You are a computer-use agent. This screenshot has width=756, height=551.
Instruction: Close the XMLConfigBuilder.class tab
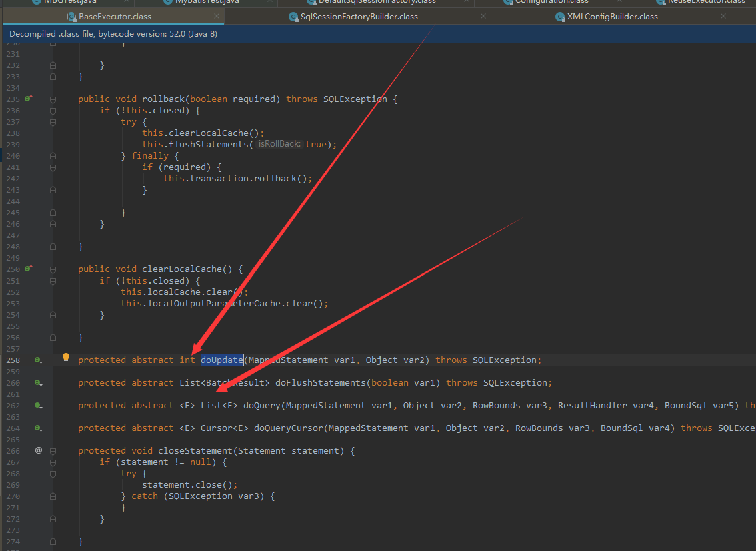click(723, 17)
